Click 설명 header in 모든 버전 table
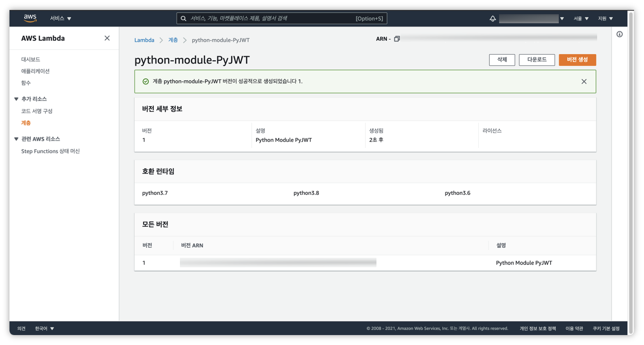 pos(501,245)
